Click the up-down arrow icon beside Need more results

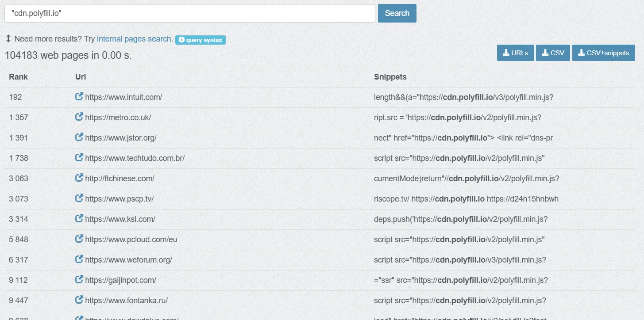coord(8,39)
